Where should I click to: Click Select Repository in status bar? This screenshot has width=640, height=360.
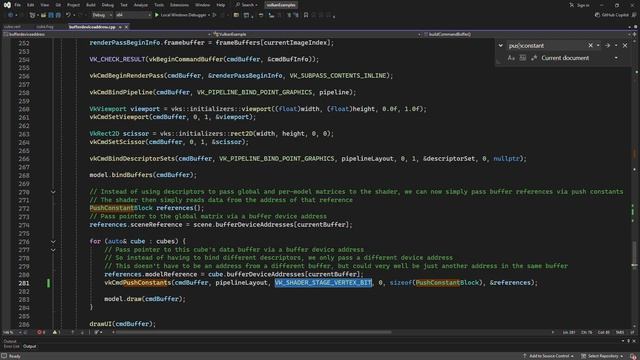(602, 356)
